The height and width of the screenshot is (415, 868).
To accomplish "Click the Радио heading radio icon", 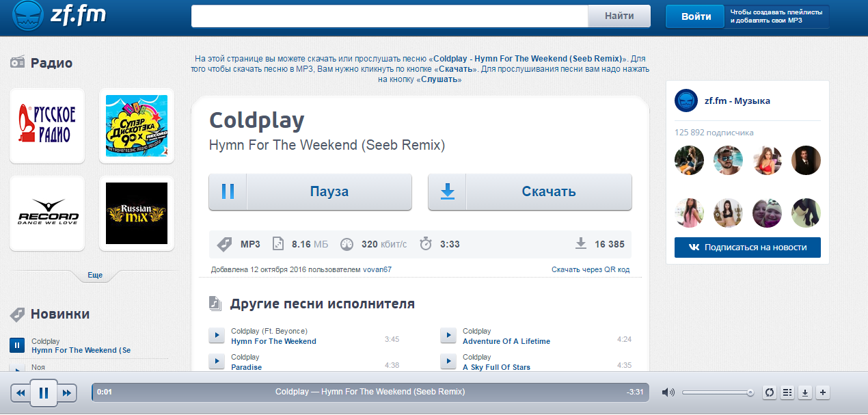I will point(17,63).
